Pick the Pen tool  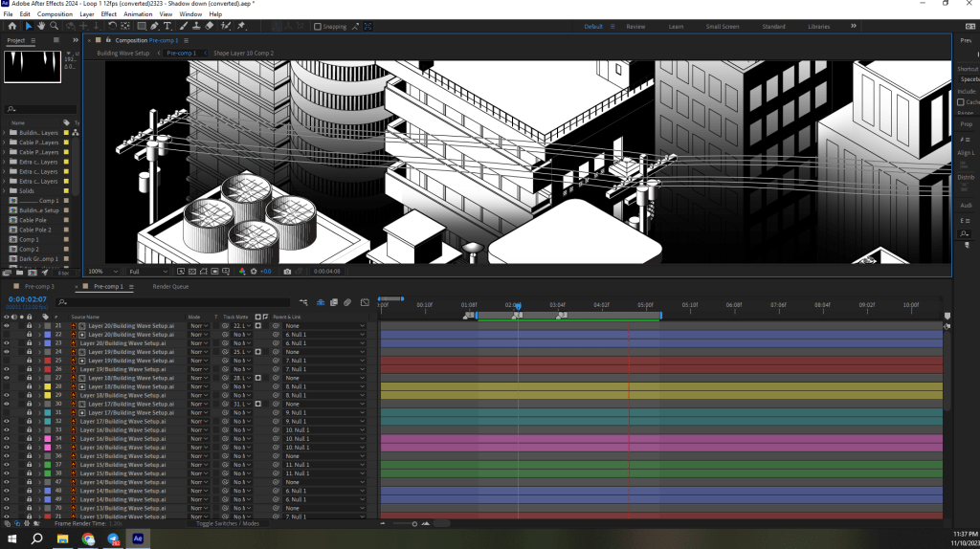click(154, 26)
